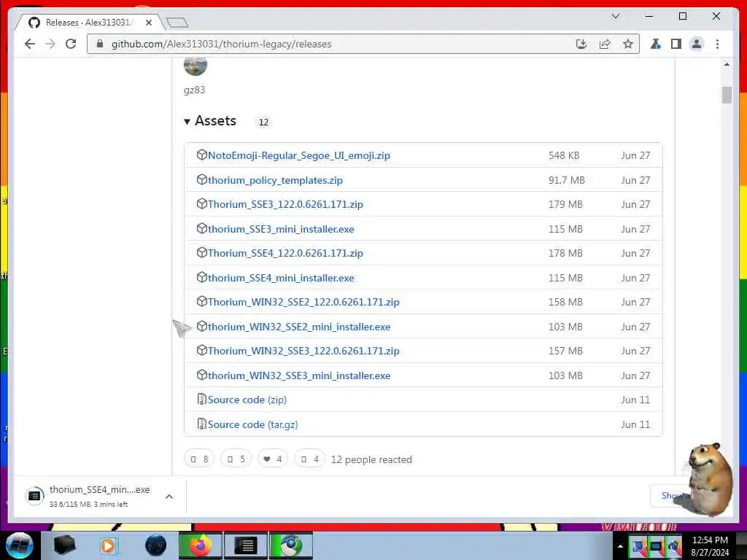
Task: Click the gz83 username text
Action: pos(194,90)
